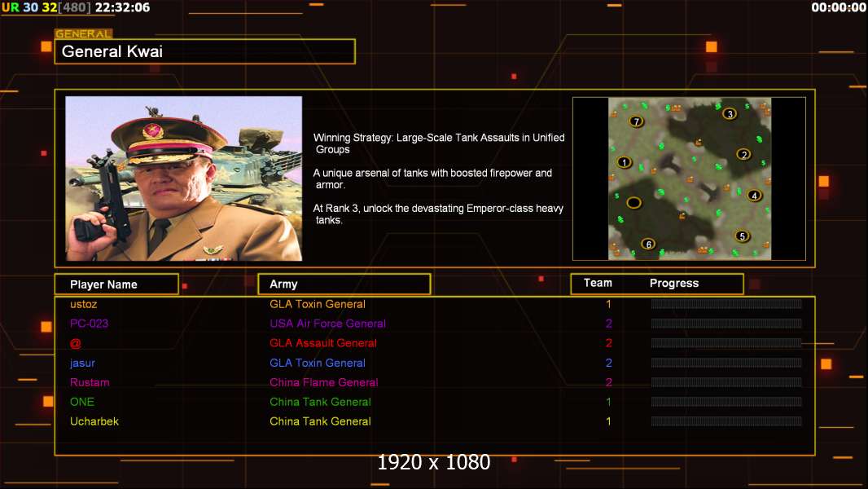
Task: Click the 00:00:00 timer
Action: click(838, 7)
